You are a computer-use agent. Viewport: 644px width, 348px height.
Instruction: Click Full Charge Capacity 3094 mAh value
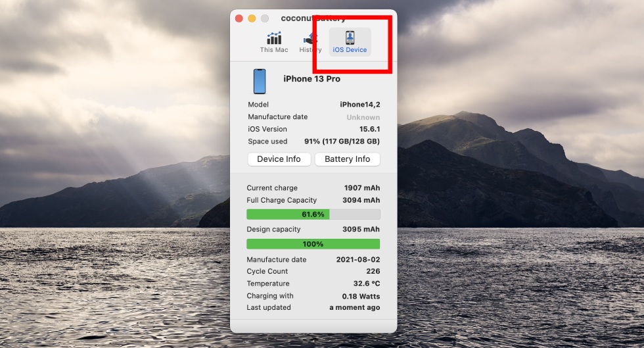[x=361, y=201]
